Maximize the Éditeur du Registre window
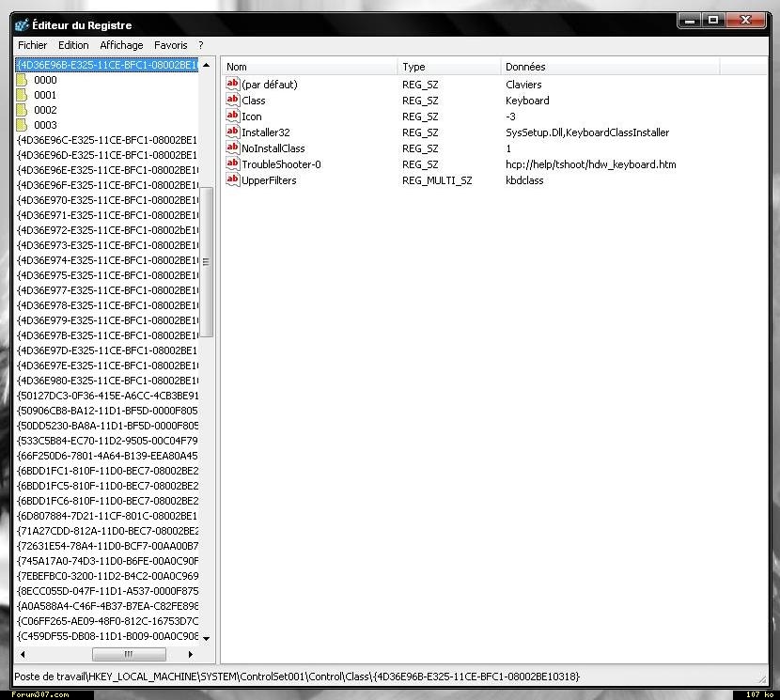 coord(713,21)
